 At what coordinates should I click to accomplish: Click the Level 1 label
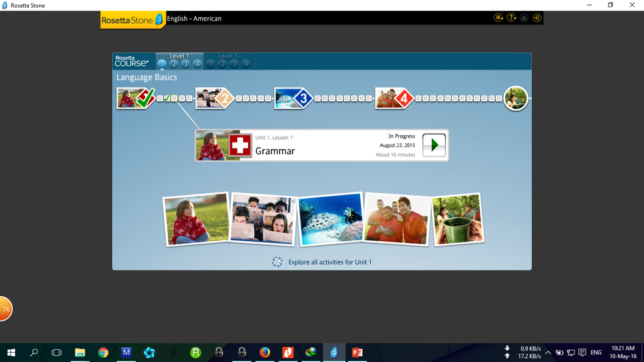[179, 56]
